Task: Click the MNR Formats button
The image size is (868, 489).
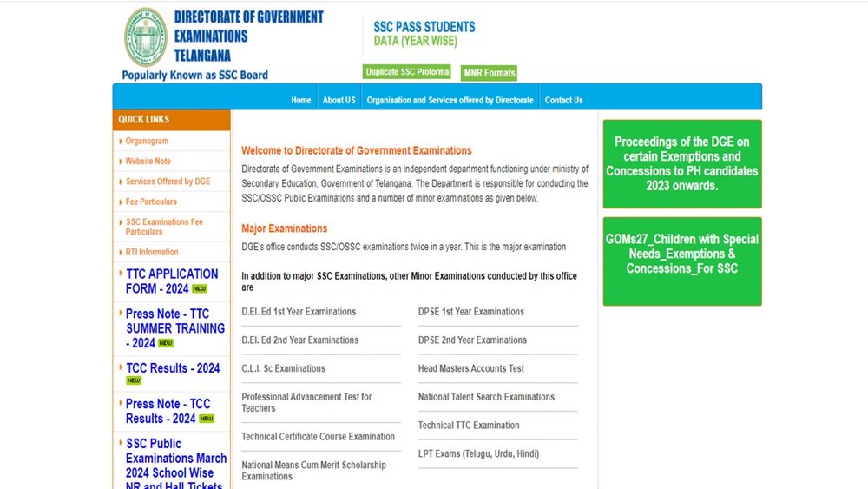Action: [x=489, y=73]
